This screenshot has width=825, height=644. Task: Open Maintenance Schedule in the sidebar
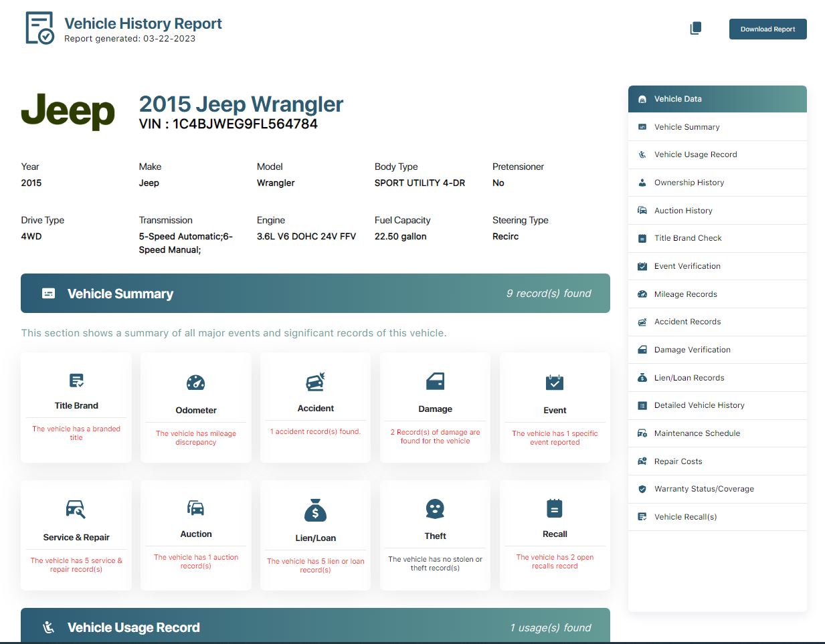coord(717,433)
